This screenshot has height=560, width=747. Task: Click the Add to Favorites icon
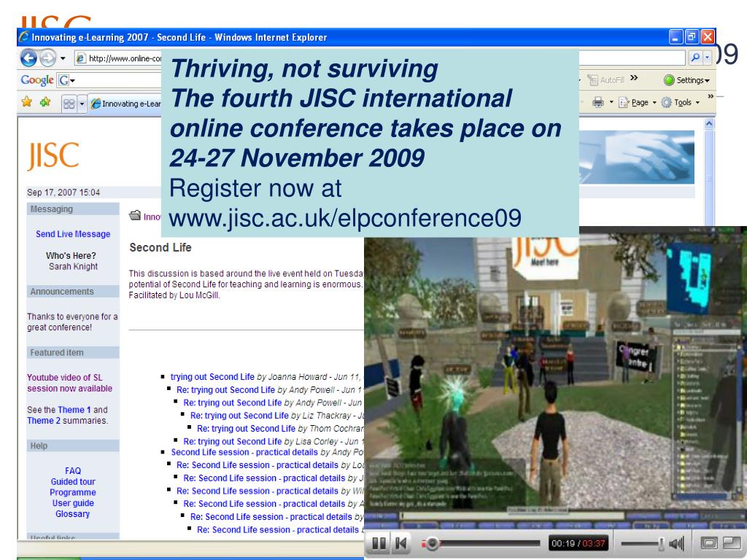45,102
